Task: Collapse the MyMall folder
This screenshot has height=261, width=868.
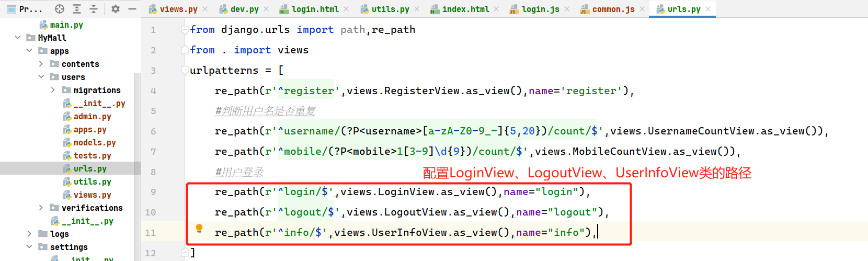Action: pos(18,38)
